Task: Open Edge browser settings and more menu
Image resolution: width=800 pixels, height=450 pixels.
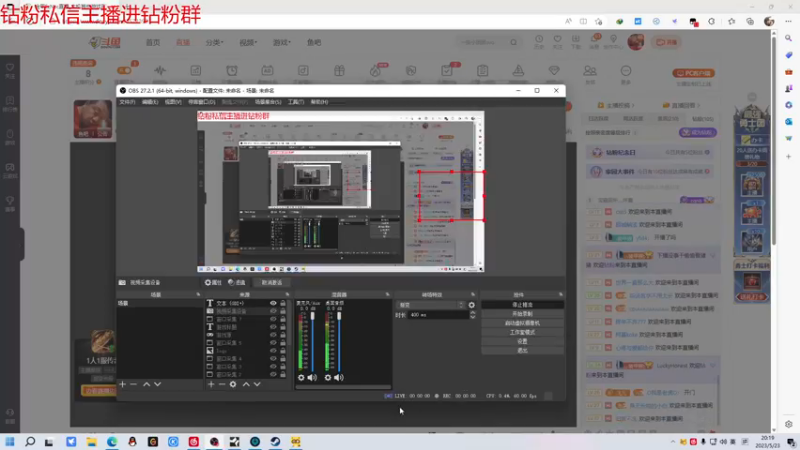Action: [788, 21]
